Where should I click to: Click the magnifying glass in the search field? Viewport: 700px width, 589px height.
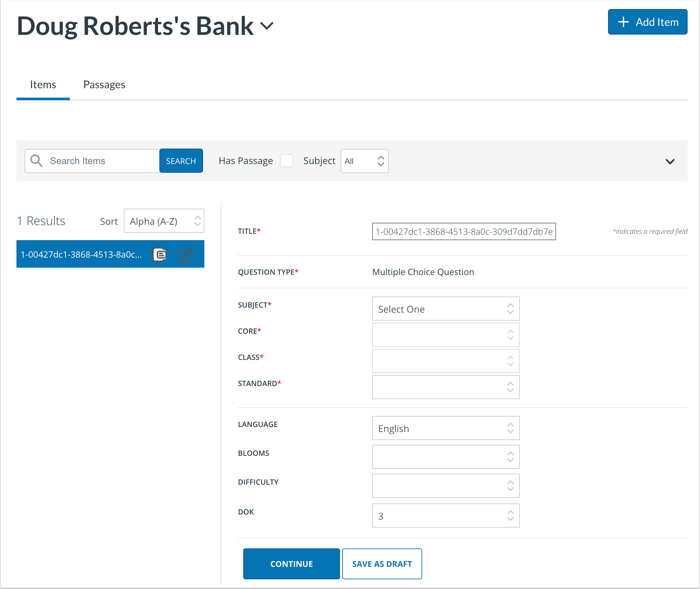(36, 161)
